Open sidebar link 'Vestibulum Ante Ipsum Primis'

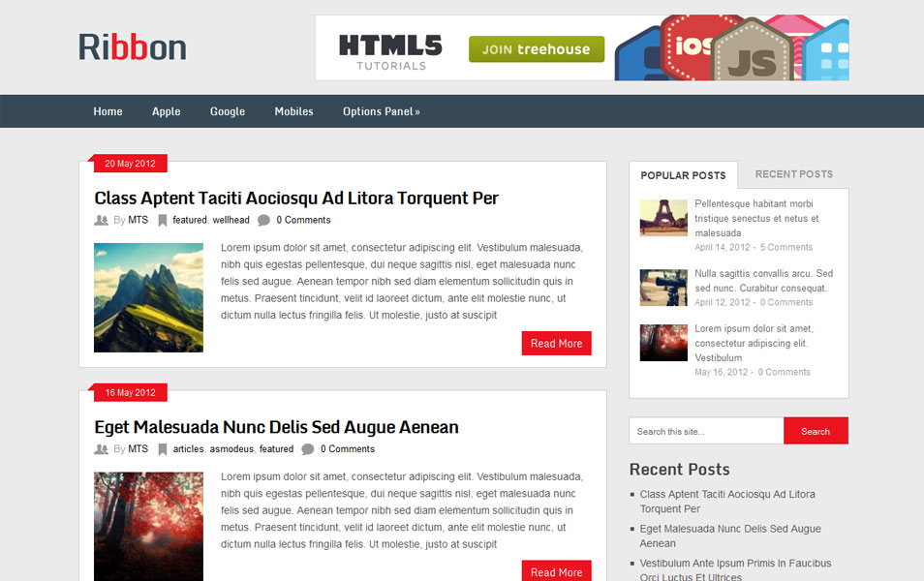click(735, 569)
